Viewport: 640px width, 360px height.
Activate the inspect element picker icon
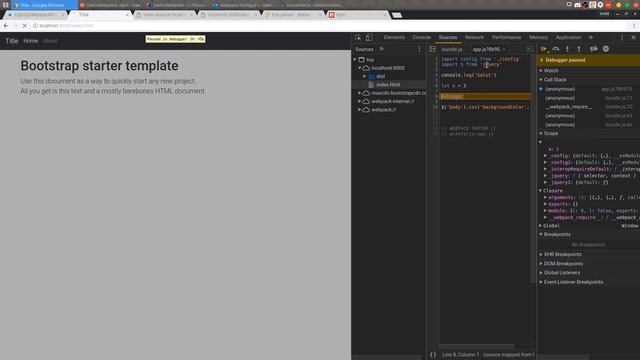click(x=358, y=38)
